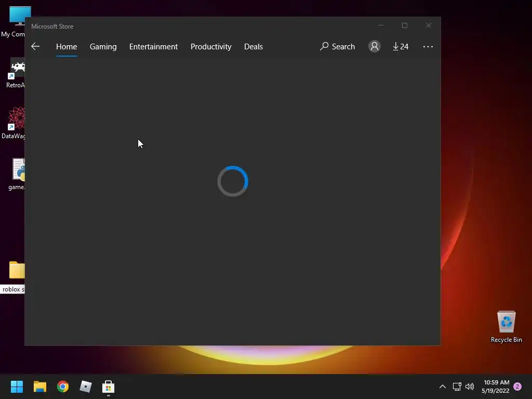Open the notification badge showing 2
The height and width of the screenshot is (399, 532).
coord(517,387)
